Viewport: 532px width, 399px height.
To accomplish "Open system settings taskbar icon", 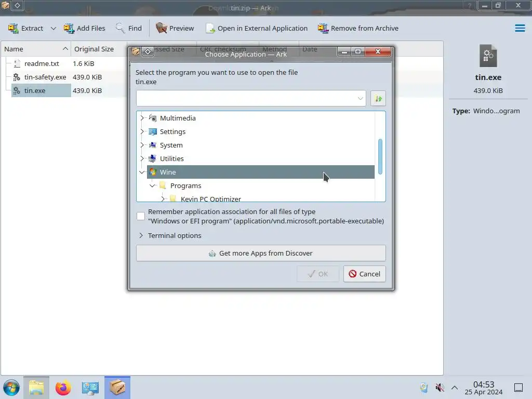I will (90, 388).
